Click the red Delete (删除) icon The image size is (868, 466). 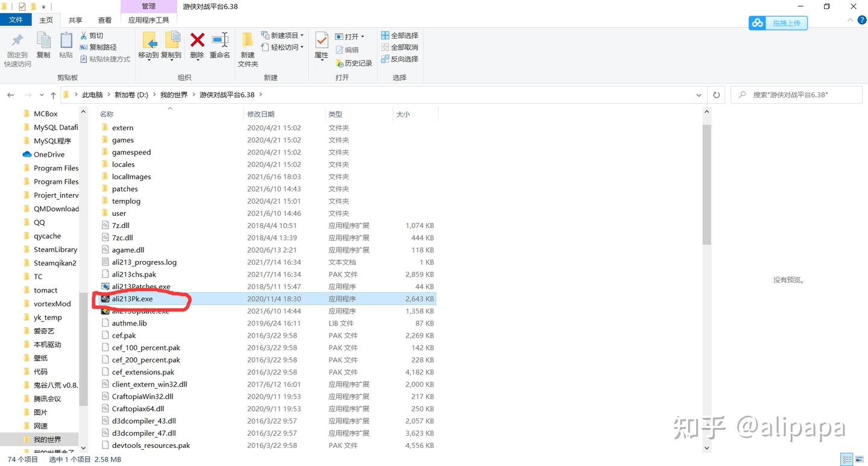point(197,40)
